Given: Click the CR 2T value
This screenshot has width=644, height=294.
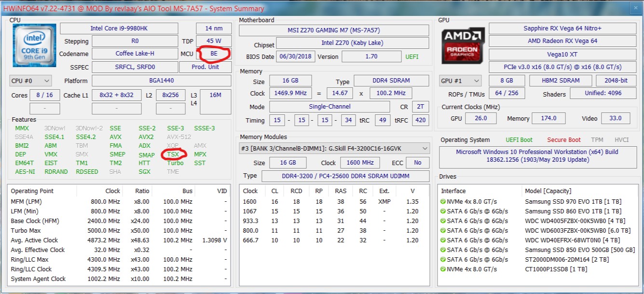Looking at the screenshot, I should (421, 107).
